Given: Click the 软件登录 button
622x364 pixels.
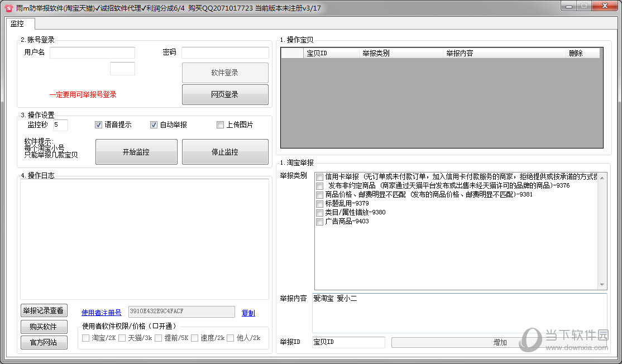Looking at the screenshot, I should pos(225,73).
